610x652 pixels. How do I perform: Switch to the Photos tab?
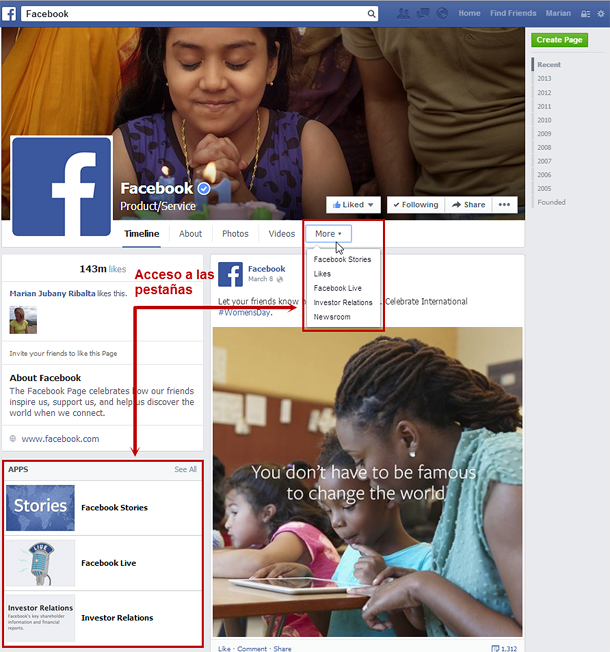235,234
